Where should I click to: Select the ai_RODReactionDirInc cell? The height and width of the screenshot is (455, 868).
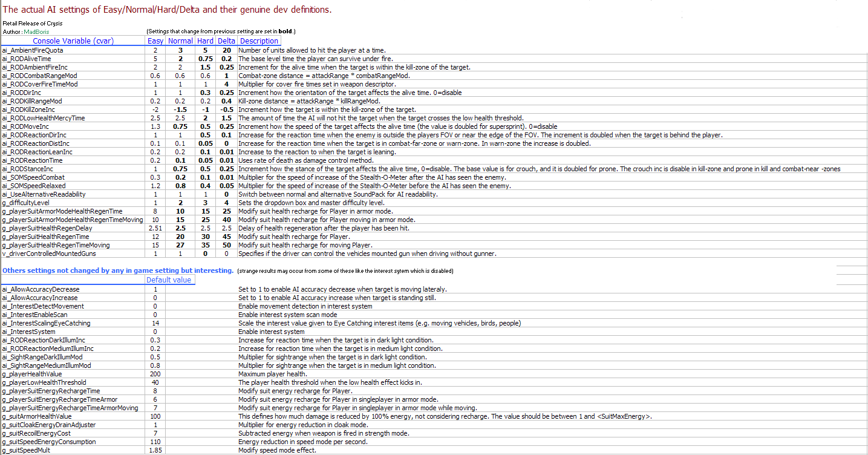pyautogui.click(x=73, y=135)
